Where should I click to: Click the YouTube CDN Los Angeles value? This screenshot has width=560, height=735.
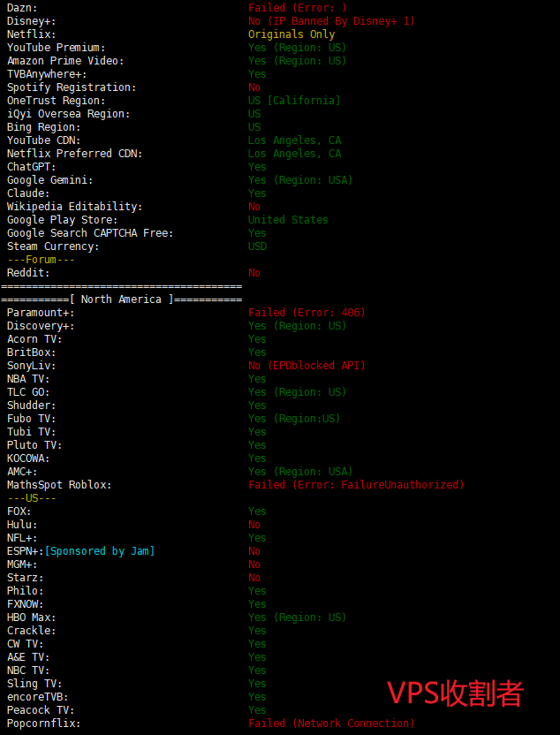[x=294, y=140]
